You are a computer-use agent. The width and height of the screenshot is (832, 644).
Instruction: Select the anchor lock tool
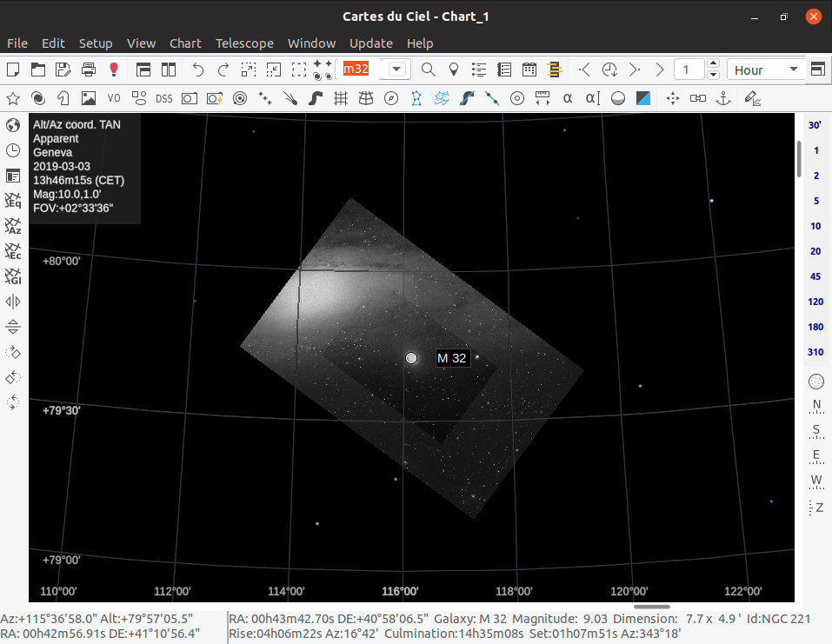[723, 98]
